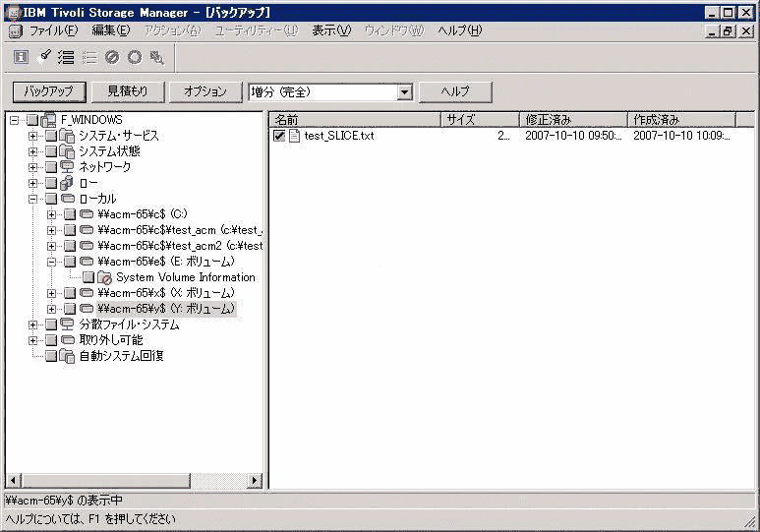This screenshot has height=532, width=760.
Task: Check the システム状態 checkbox
Action: click(51, 151)
